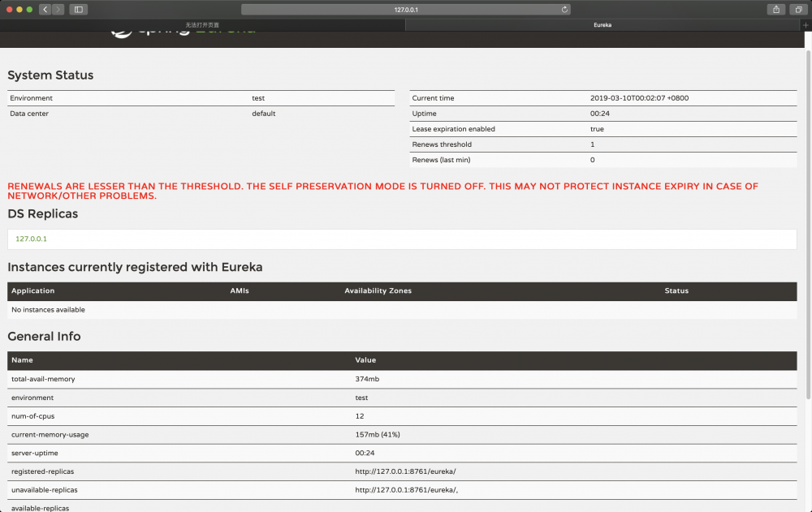
Task: Reload the page in the address bar
Action: pyautogui.click(x=564, y=10)
